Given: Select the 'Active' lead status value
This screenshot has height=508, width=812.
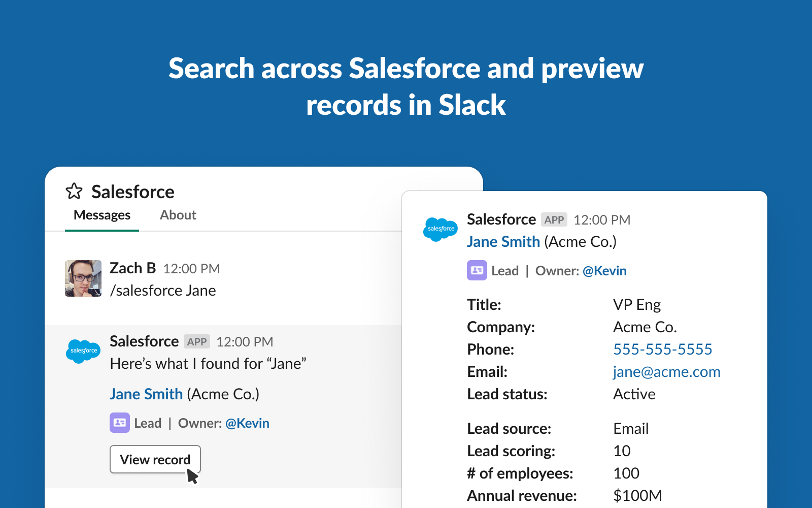Looking at the screenshot, I should 634,394.
